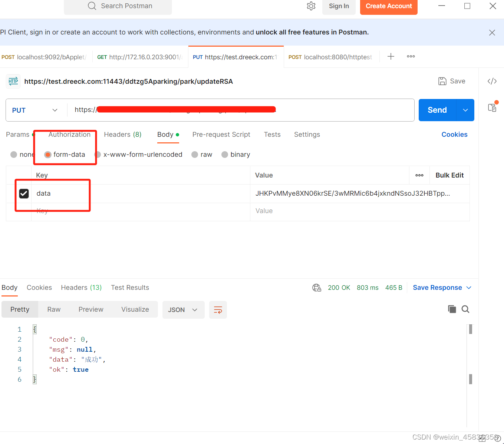Click the Sign In button
The height and width of the screenshot is (444, 504).
339,6
